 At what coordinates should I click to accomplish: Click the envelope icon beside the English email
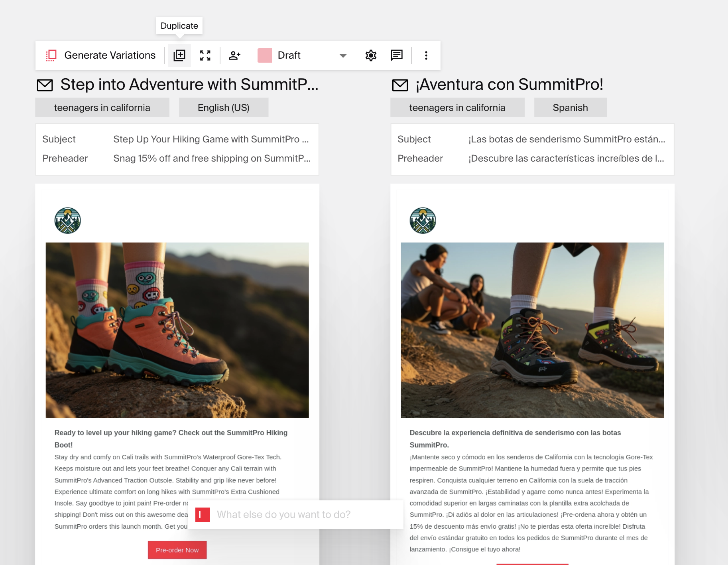point(44,85)
